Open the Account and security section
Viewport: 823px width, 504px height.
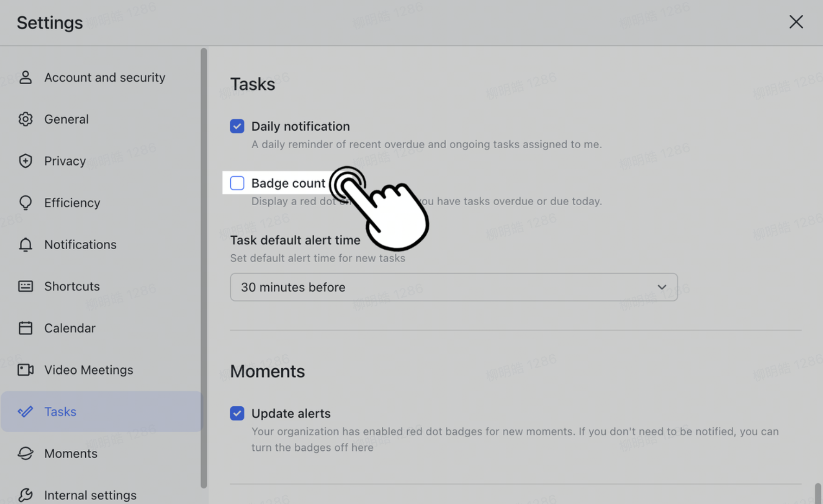coord(104,77)
